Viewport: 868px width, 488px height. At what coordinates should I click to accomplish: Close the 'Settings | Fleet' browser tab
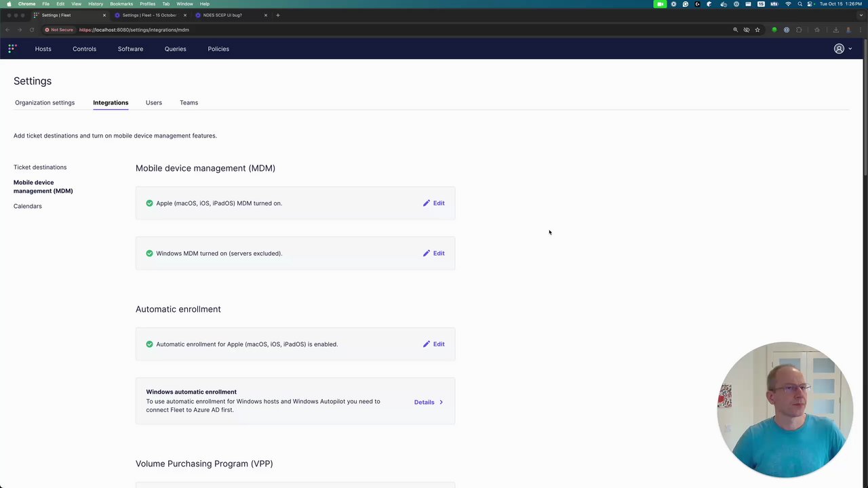[104, 15]
